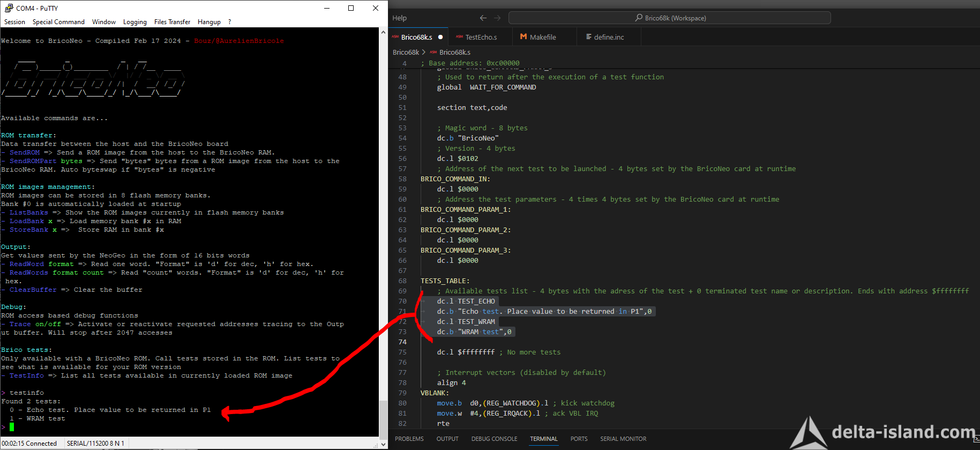Image resolution: width=980 pixels, height=450 pixels.
Task: Open the SERIAL MONITOR panel tab
Action: coord(623,439)
